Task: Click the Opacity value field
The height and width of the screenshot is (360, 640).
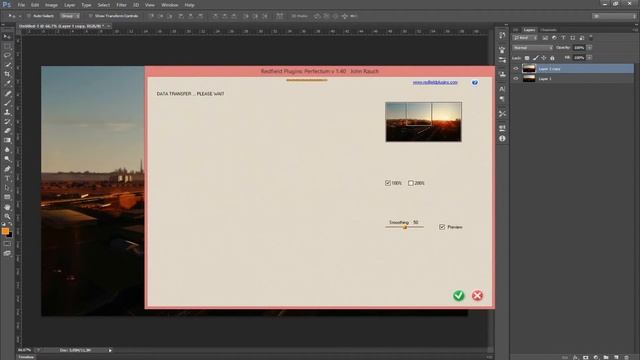Action: coord(579,48)
